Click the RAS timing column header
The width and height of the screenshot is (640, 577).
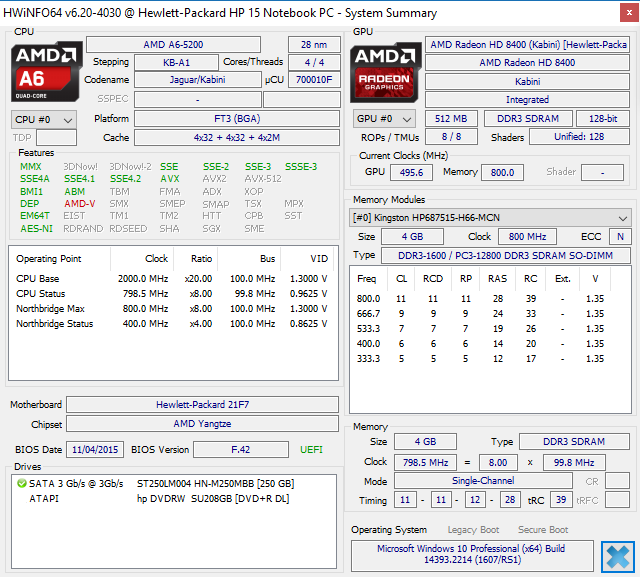pos(497,279)
